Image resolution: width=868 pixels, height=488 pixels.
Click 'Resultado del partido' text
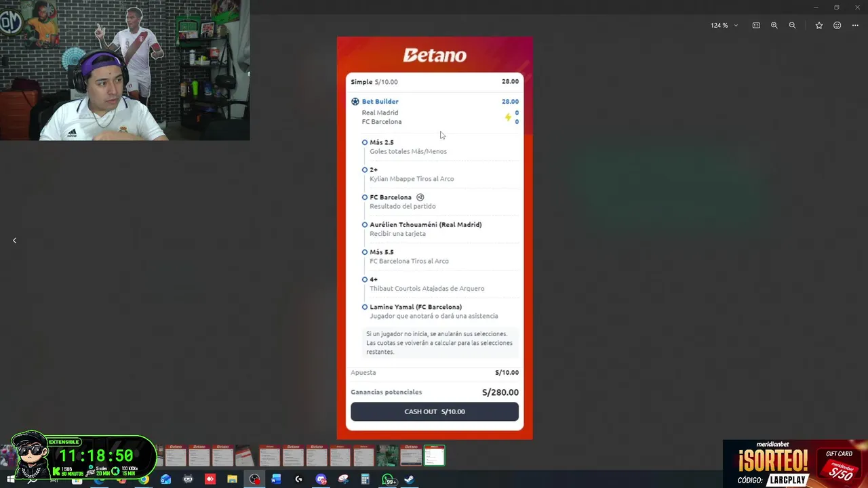[x=403, y=207]
